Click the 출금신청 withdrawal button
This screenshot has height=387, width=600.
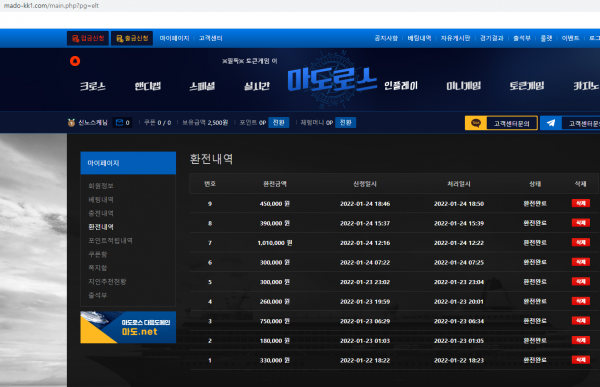point(132,38)
